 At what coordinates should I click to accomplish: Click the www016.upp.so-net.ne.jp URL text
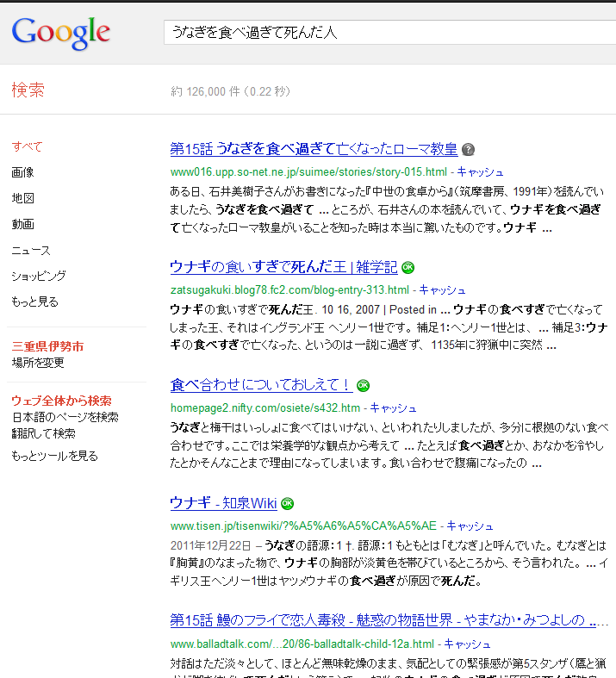coord(308,172)
